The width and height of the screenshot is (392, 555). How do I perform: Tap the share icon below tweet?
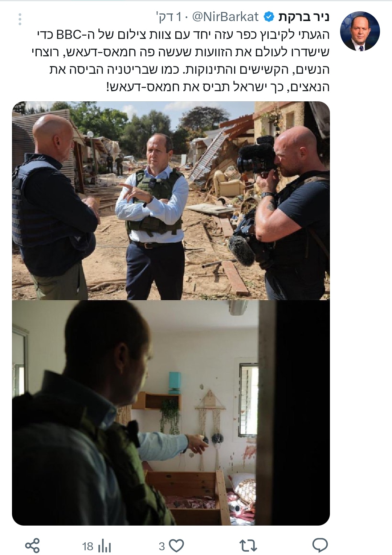[x=32, y=546]
